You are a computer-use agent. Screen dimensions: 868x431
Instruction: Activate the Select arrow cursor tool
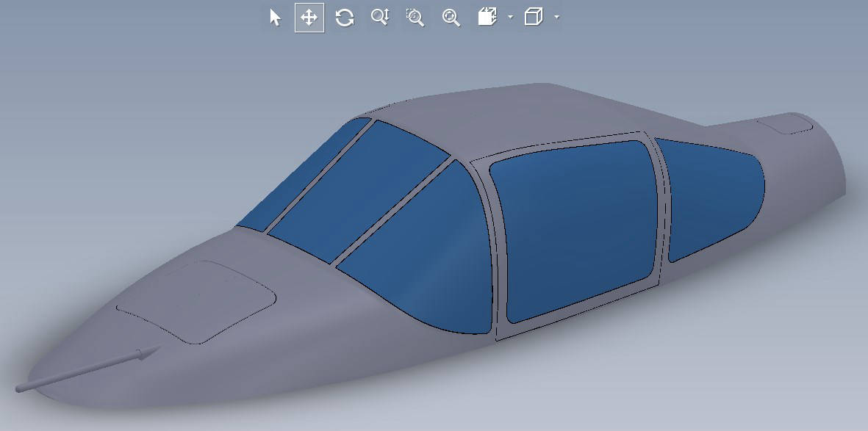276,18
